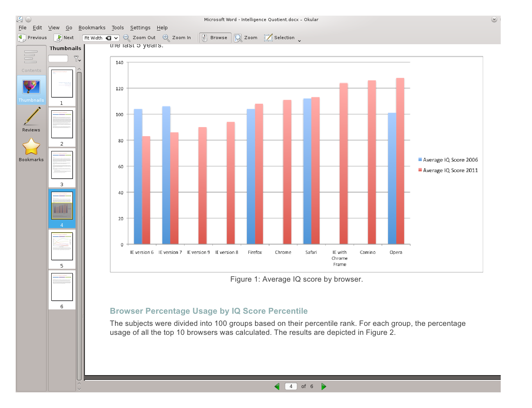Open the File menu
The image size is (532, 408).
click(23, 28)
